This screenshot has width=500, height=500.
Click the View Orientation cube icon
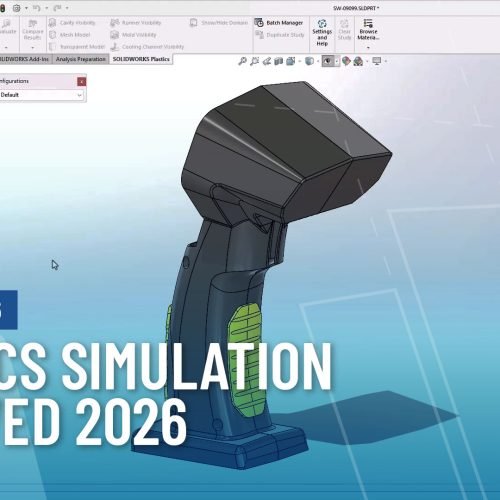[291, 61]
